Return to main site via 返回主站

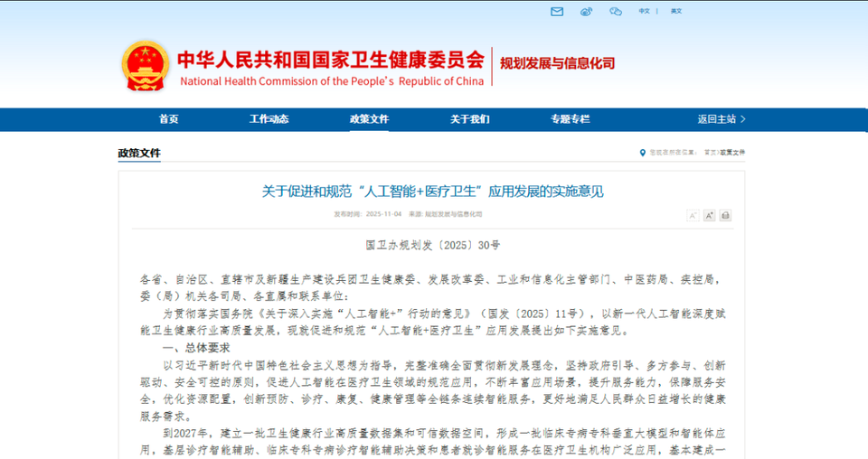coord(722,119)
